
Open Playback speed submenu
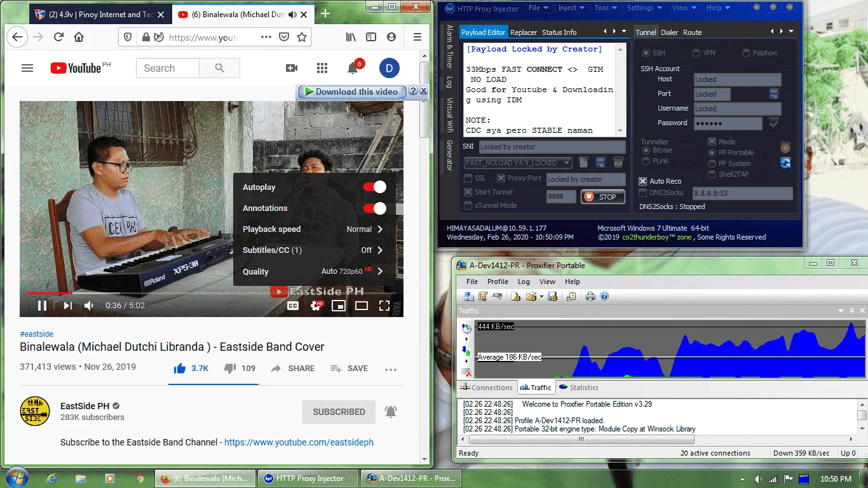(315, 229)
